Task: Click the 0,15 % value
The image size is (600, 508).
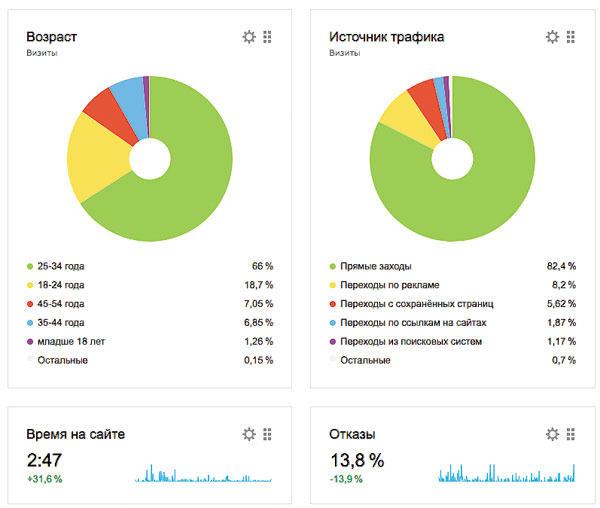Action: coord(259,360)
